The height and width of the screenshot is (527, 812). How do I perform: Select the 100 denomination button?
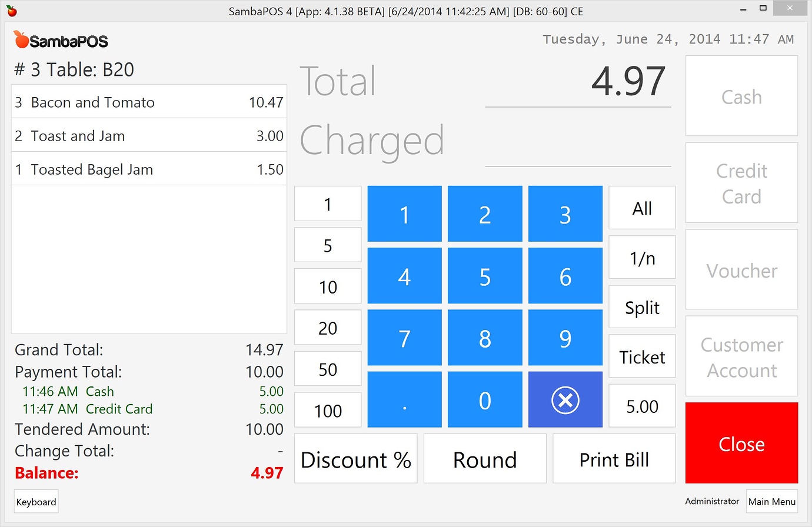point(328,410)
